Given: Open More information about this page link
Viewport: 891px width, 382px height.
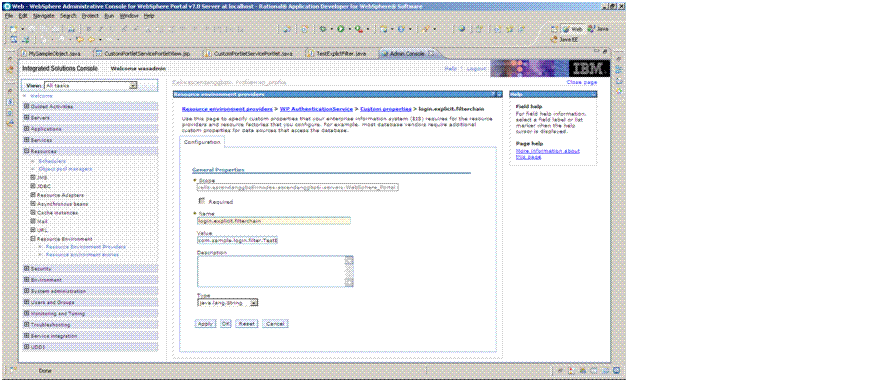Looking at the screenshot, I should point(548,153).
